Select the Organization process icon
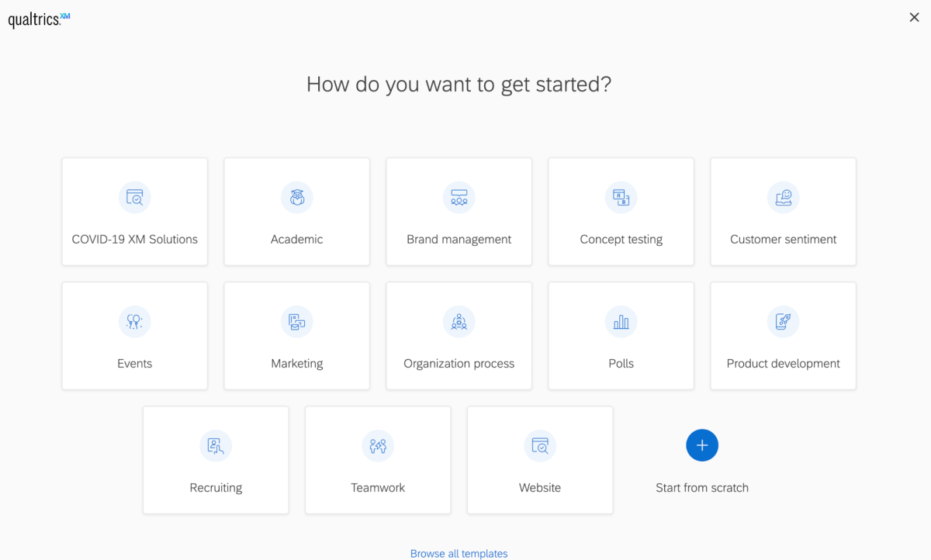The height and width of the screenshot is (560, 931). (x=459, y=322)
